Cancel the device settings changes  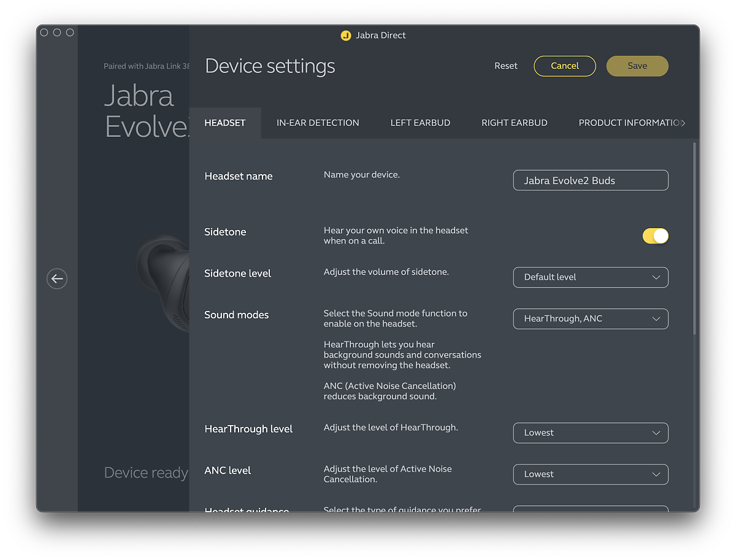[x=565, y=66]
